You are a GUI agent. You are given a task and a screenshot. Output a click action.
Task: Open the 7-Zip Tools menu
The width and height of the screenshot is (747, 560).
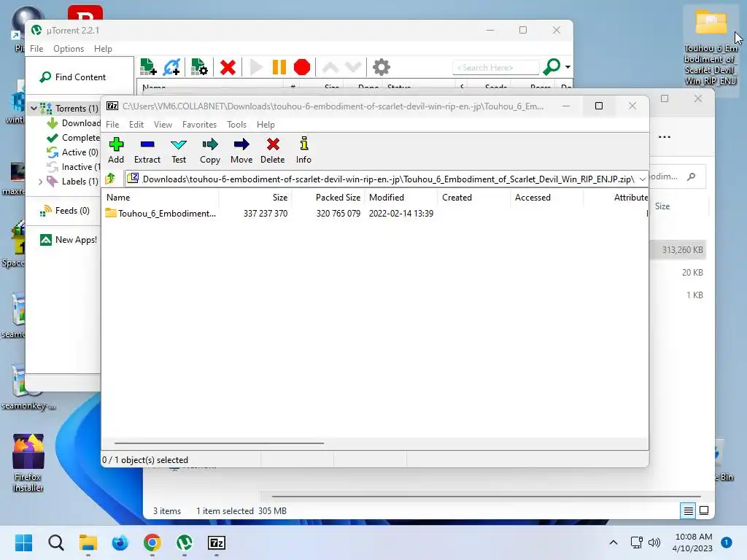[x=237, y=124]
